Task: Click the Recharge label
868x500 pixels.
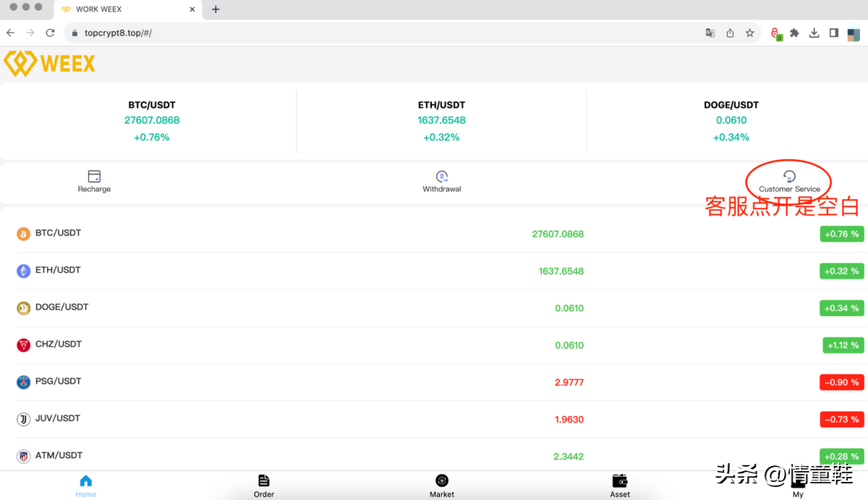Action: (94, 189)
